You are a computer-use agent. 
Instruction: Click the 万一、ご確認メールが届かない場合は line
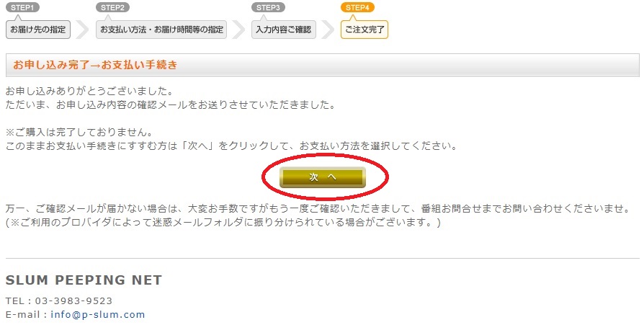pos(318,208)
